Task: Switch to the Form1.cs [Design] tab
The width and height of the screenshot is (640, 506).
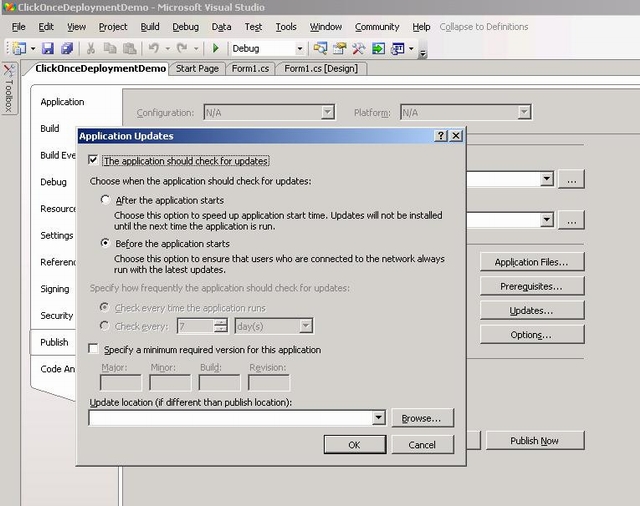Action: tap(321, 69)
